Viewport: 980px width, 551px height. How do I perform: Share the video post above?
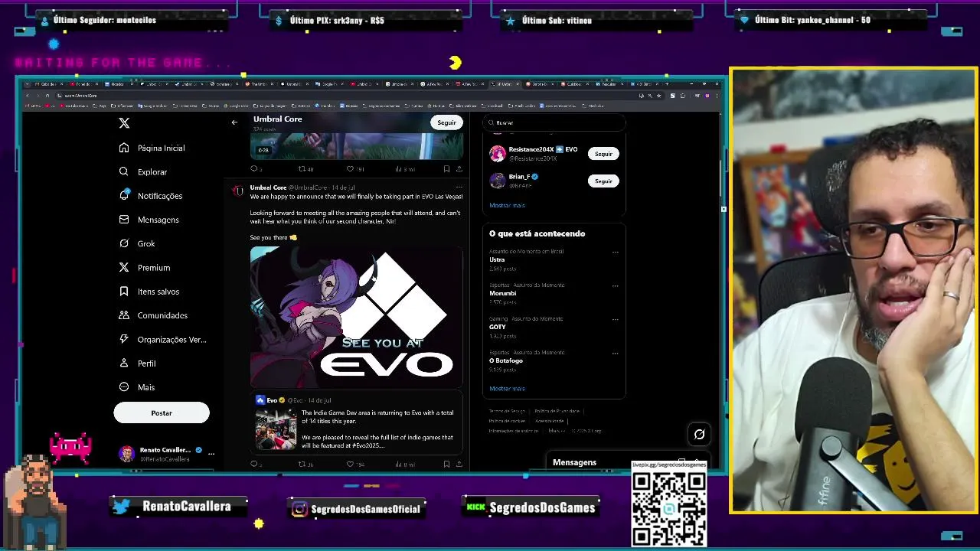pyautogui.click(x=459, y=169)
